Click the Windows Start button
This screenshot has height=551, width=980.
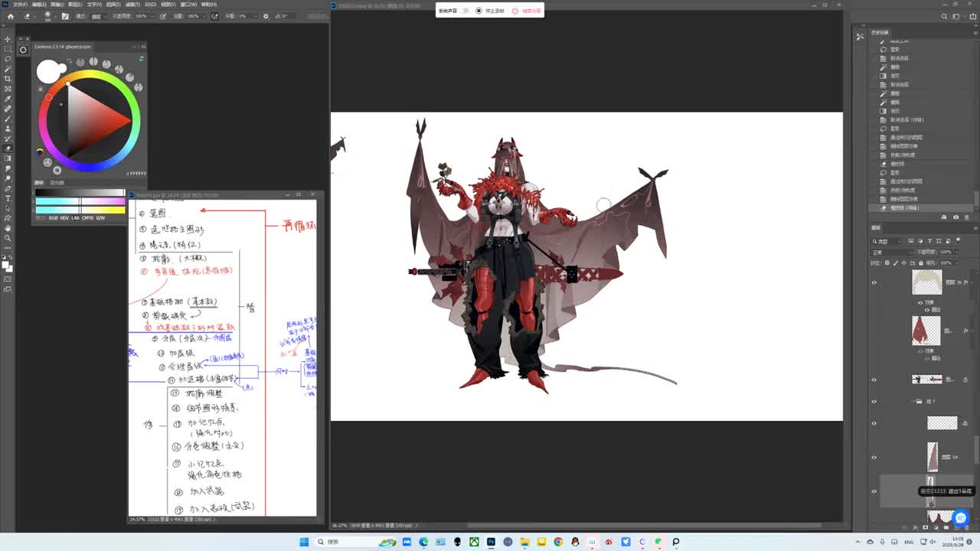[x=304, y=542]
